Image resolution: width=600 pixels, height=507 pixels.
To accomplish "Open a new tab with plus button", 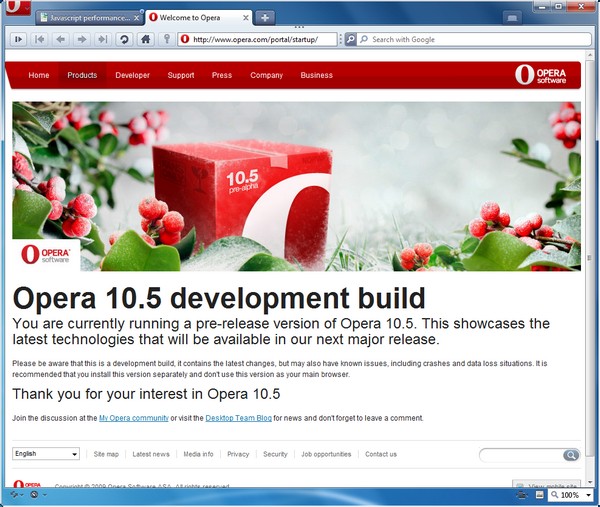I will pos(265,18).
